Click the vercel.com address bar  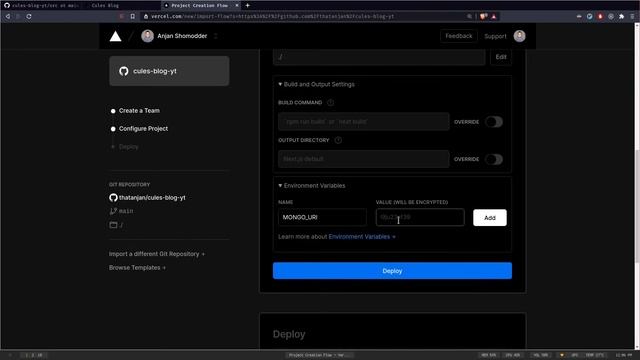pos(302,16)
